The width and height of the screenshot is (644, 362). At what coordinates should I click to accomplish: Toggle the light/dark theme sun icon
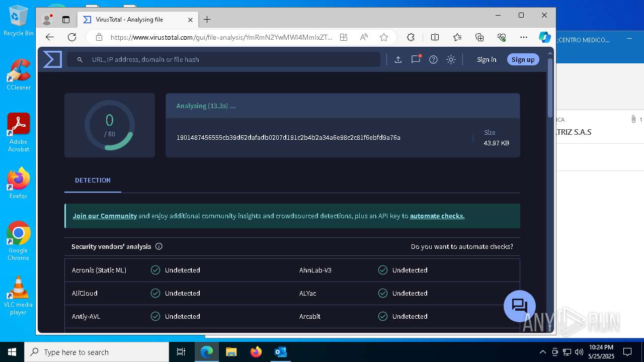pos(451,59)
